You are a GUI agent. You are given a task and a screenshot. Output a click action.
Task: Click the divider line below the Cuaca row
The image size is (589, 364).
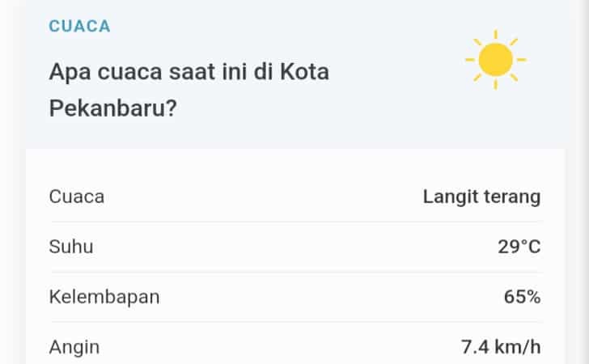pos(297,222)
